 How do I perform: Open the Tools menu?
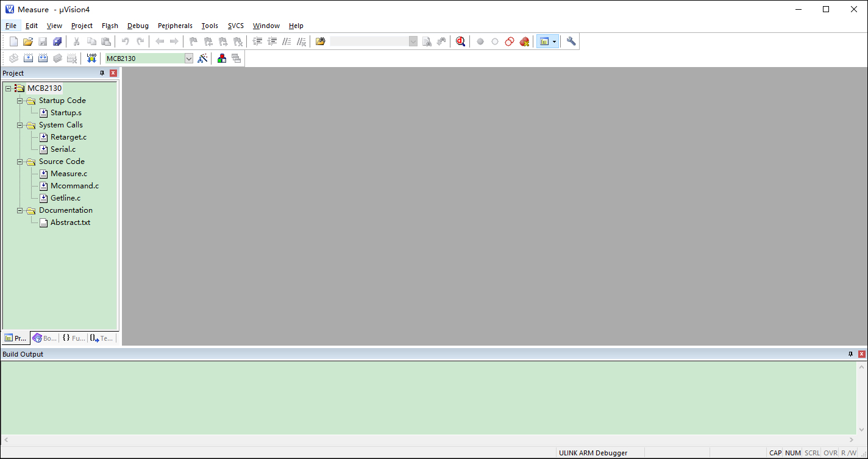210,26
